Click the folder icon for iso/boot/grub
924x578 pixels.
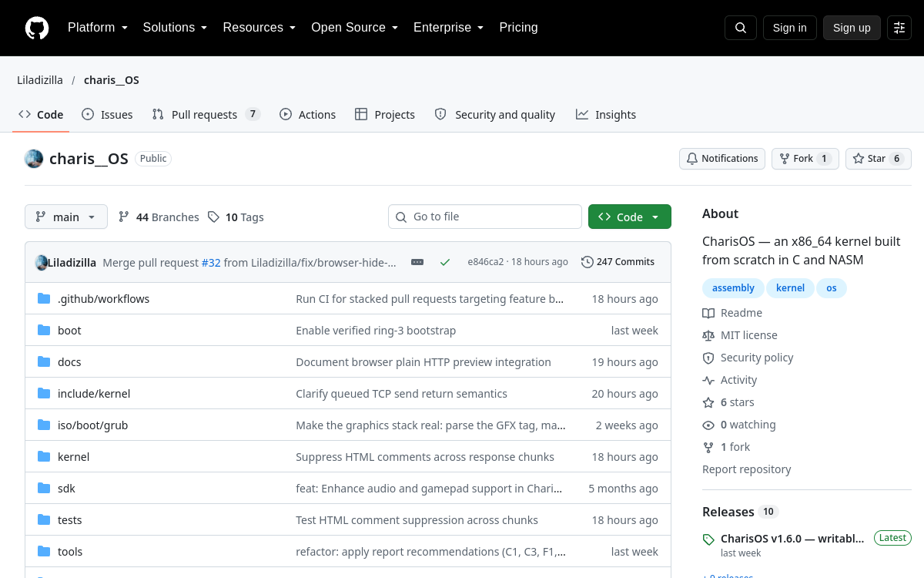(44, 425)
